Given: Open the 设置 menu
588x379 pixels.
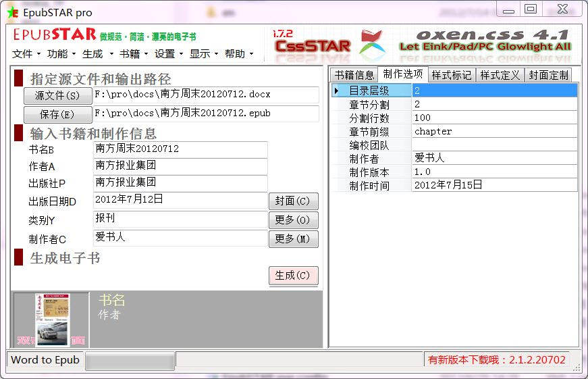Looking at the screenshot, I should coord(169,54).
